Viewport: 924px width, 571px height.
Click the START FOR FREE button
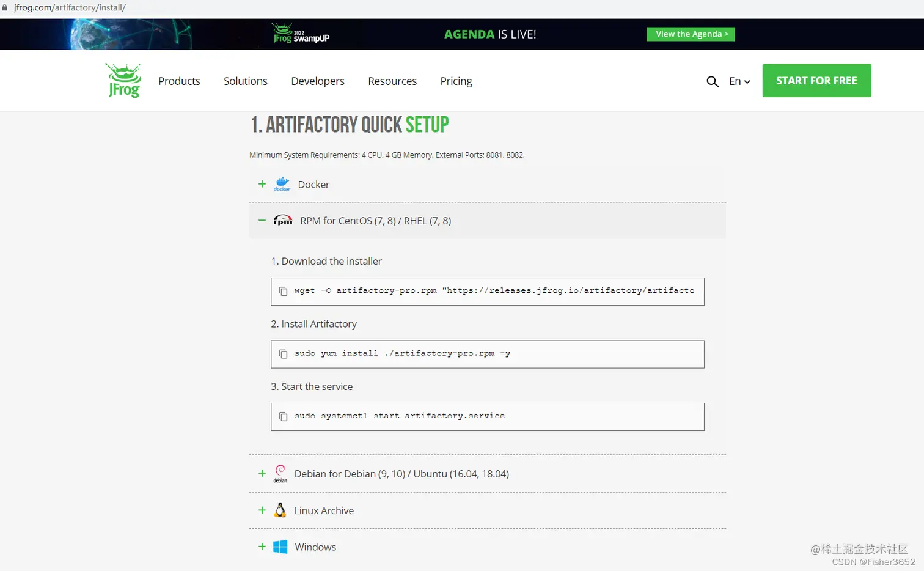[816, 80]
